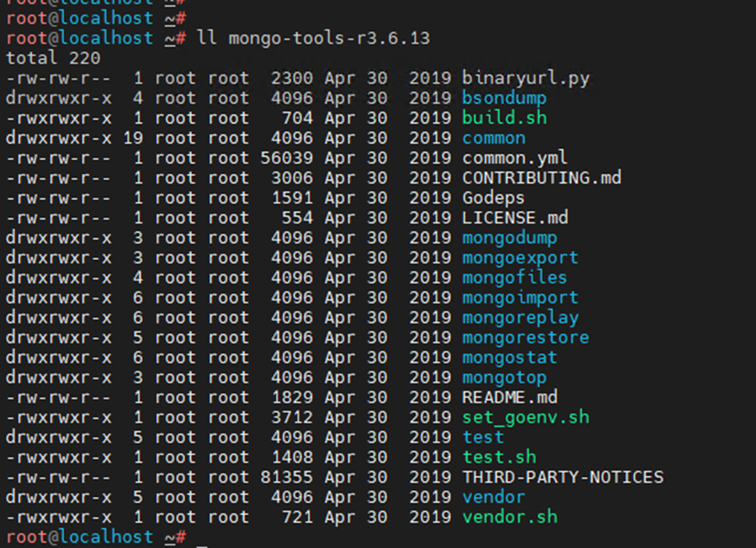Click file size 721 of vendor.sh
This screenshot has width=756, height=548.
pos(297,517)
